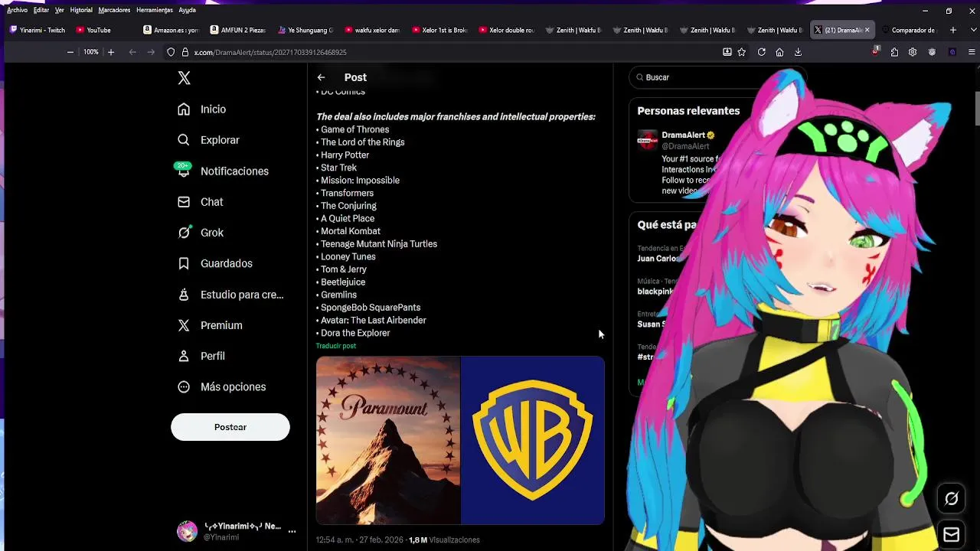980x551 pixels.
Task: Open the list-all-tabs dropdown arrow
Action: click(972, 30)
